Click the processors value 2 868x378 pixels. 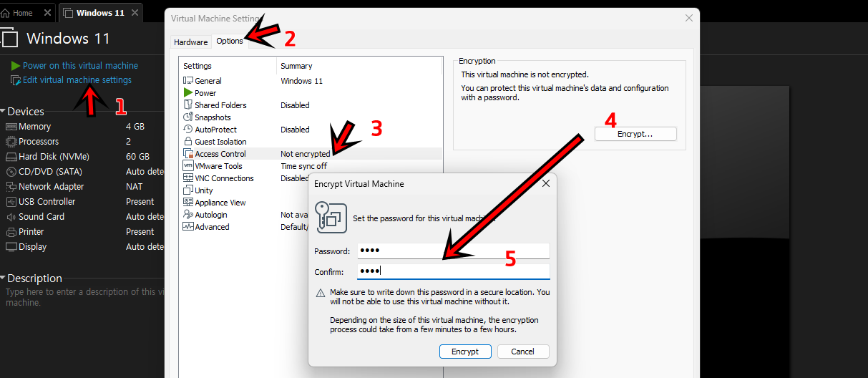point(129,142)
